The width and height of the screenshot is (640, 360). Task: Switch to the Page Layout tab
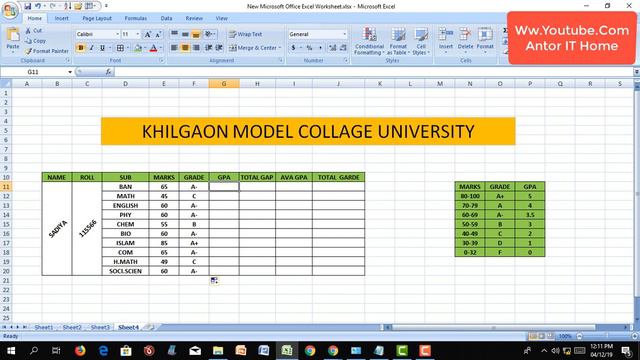(x=97, y=18)
